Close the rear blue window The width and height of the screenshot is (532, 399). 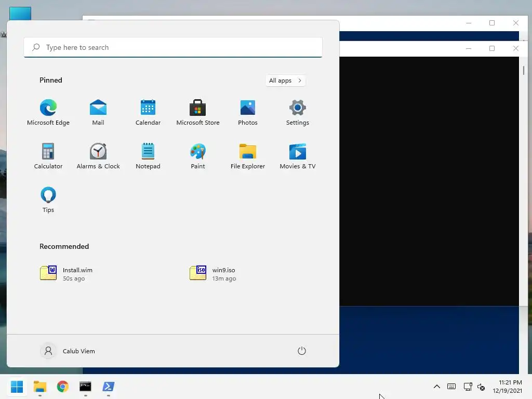(516, 23)
